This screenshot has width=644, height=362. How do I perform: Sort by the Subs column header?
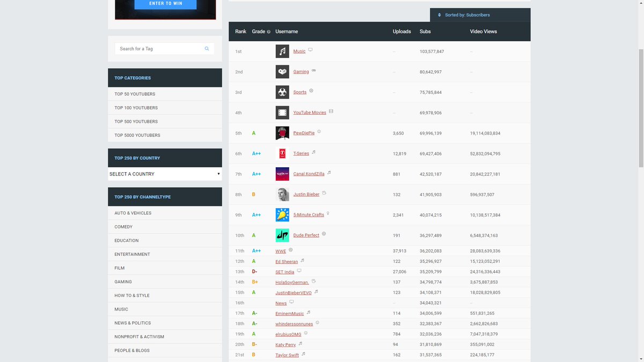(x=425, y=32)
